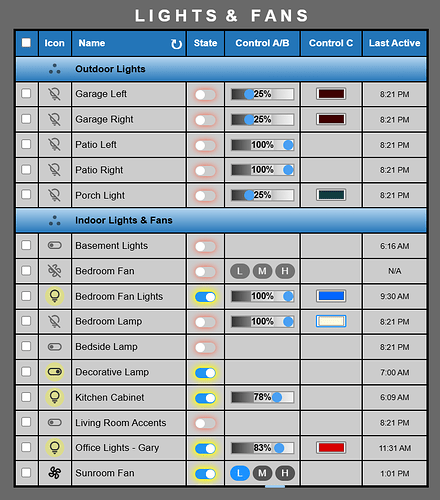This screenshot has width=440, height=500.
Task: Turn on the Patio Left state toggle
Action: click(x=205, y=145)
